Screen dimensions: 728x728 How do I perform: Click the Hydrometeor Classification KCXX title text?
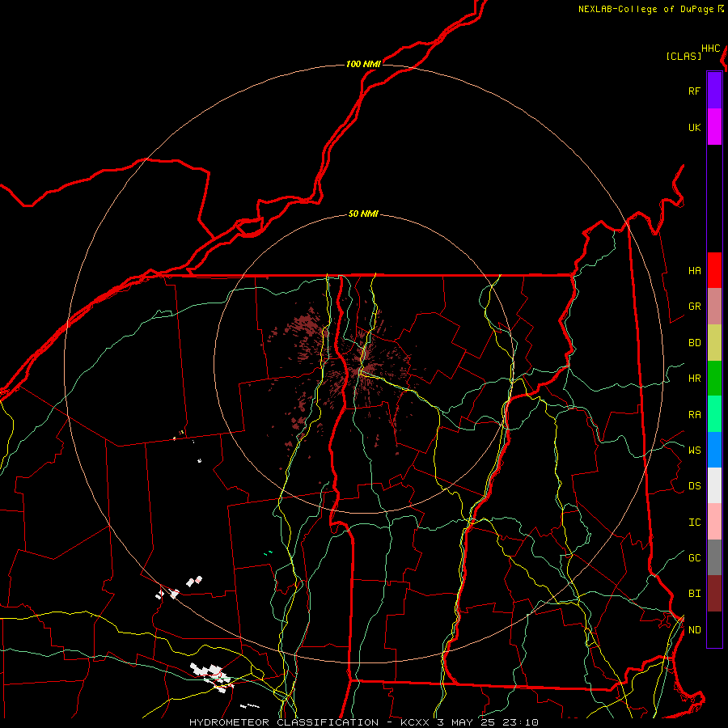tap(364, 722)
